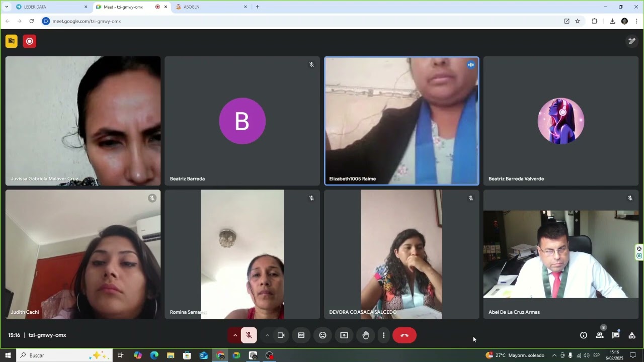Open Microsoft Edge from the taskbar
The image size is (644, 362).
click(154, 355)
